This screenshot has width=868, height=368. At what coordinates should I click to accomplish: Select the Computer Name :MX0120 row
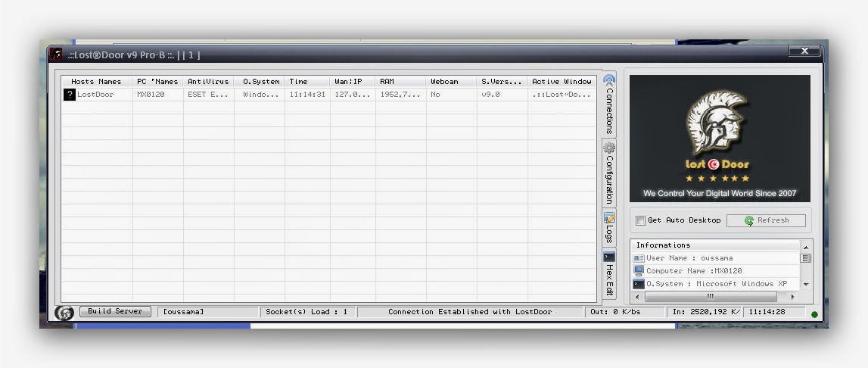click(716, 271)
